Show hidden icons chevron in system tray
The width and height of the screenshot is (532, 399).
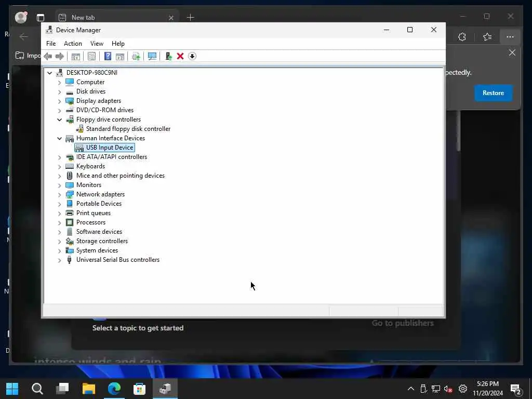(x=410, y=389)
